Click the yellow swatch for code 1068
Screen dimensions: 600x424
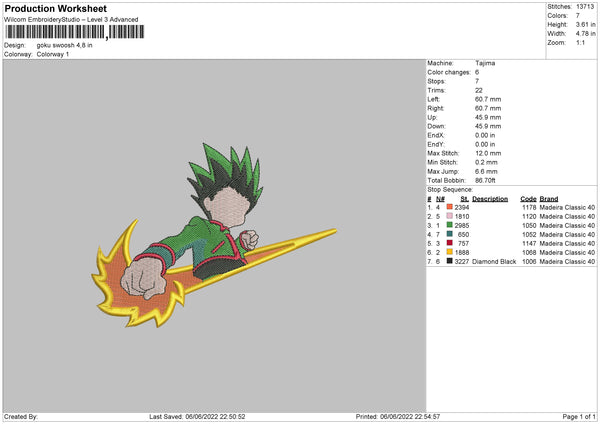pos(450,252)
